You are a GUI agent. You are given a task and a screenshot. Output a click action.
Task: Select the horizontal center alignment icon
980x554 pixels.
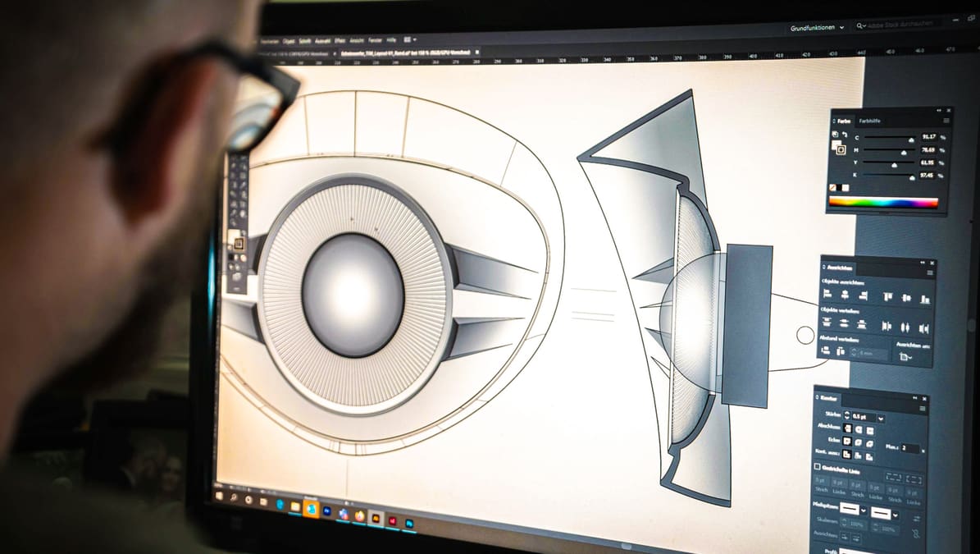pyautogui.click(x=845, y=295)
